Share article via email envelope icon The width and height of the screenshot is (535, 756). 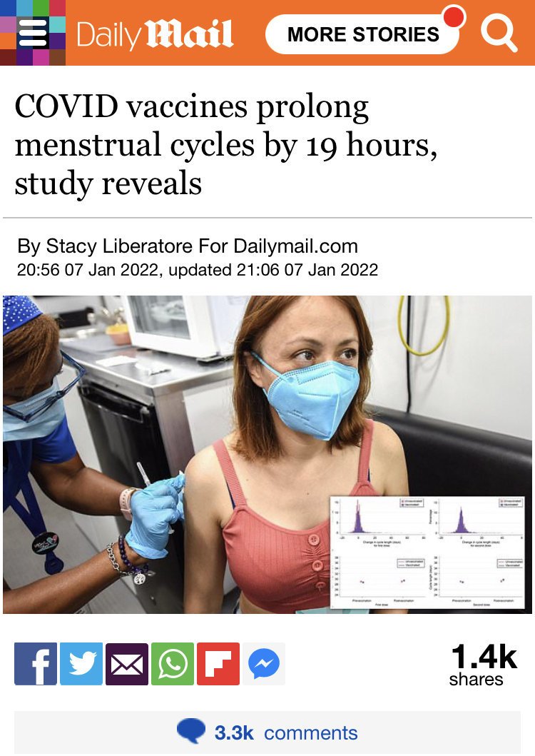coord(127,664)
